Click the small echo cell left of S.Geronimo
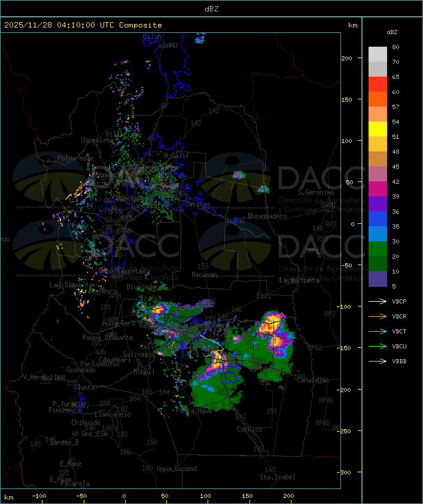Screen dimensions: 423x504 coord(264,189)
